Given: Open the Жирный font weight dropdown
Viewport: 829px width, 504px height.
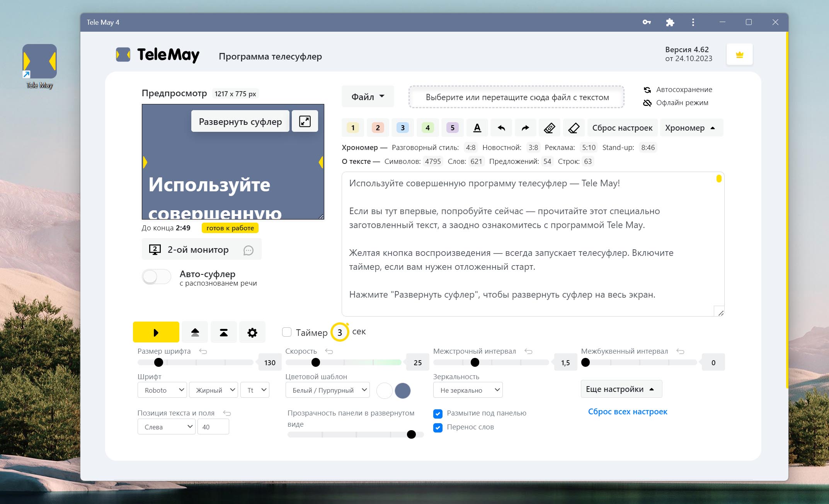Looking at the screenshot, I should click(213, 390).
